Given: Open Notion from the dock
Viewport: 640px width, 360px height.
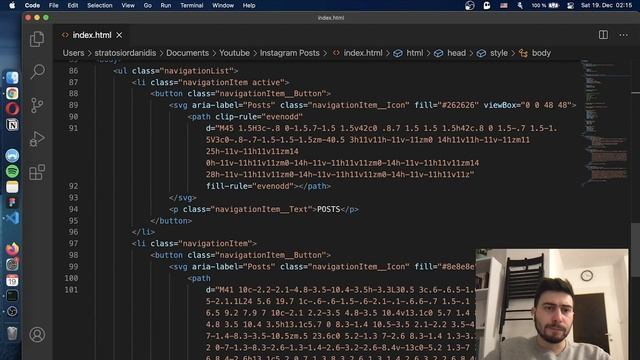Looking at the screenshot, I should (12, 124).
